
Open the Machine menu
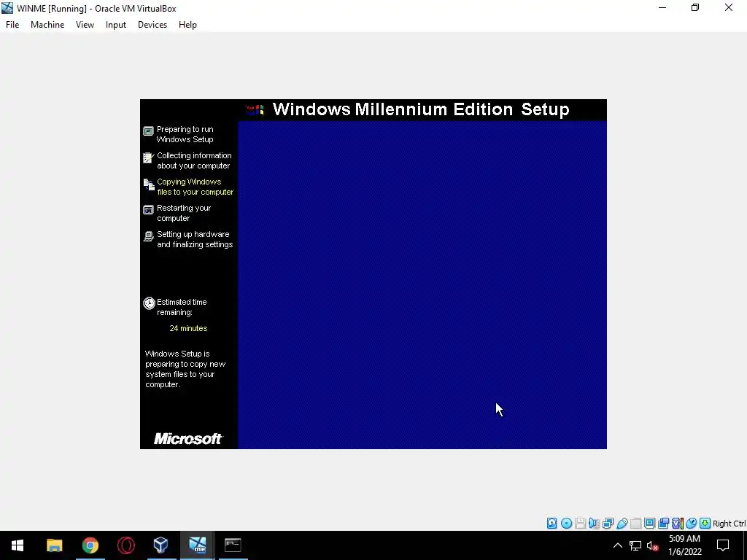click(47, 25)
